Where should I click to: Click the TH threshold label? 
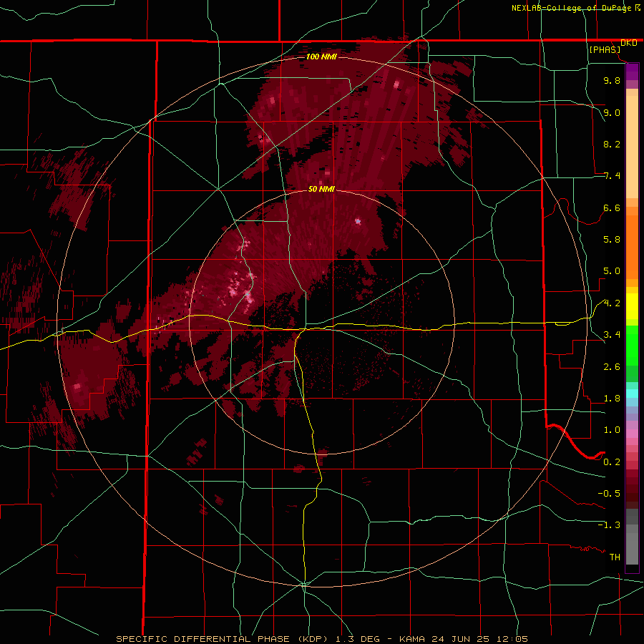(615, 557)
